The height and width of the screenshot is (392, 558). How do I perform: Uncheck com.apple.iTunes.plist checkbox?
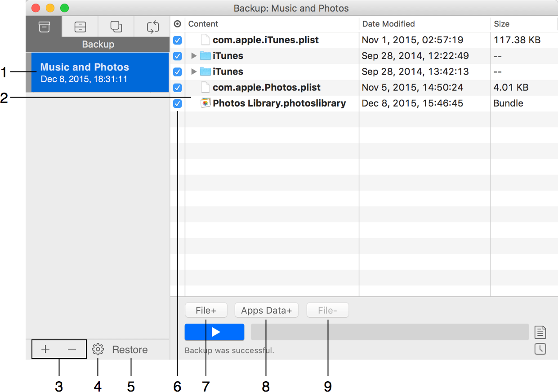[x=178, y=40]
